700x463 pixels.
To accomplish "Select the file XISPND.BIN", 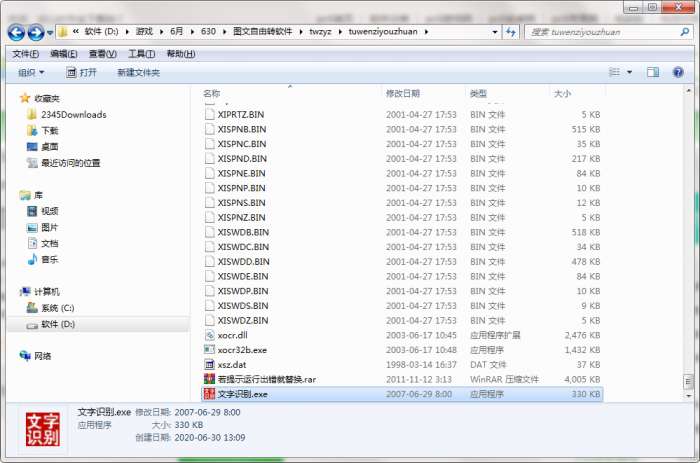I will [242, 159].
